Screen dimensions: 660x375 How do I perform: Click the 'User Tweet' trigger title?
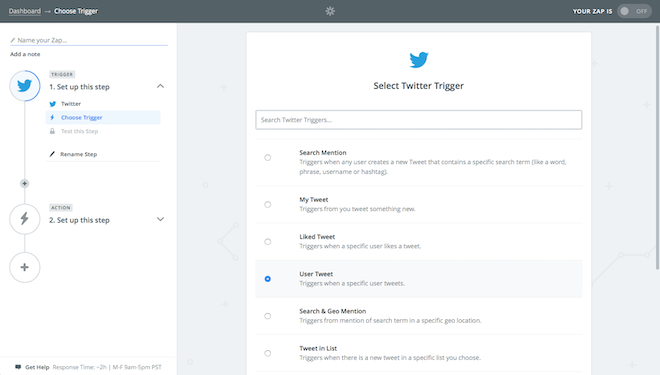click(316, 274)
